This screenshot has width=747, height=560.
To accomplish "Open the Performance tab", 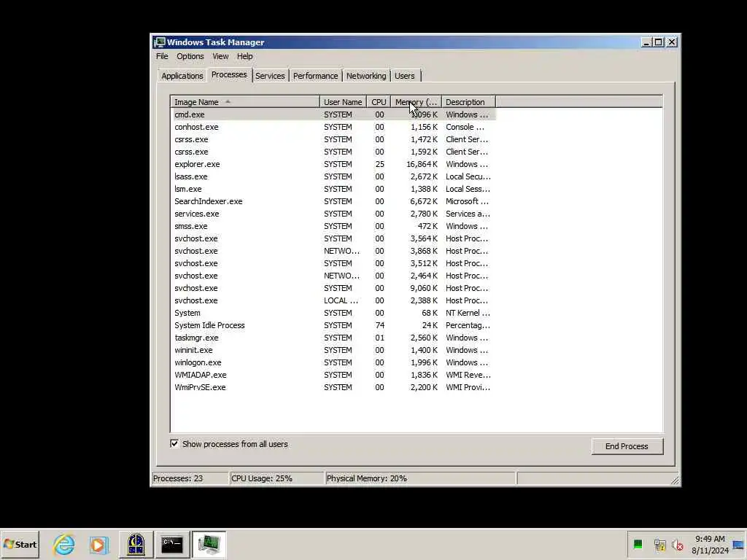I will pyautogui.click(x=315, y=76).
